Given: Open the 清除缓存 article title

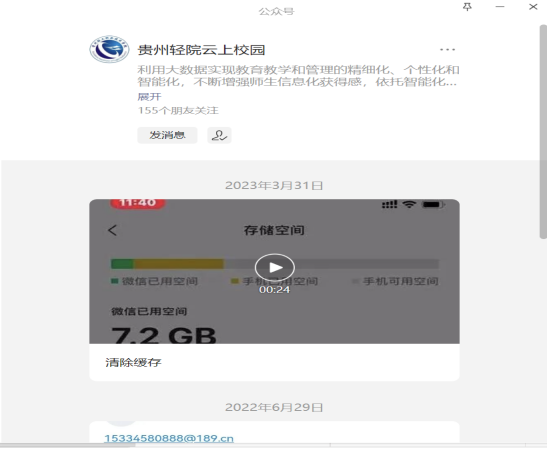Looking at the screenshot, I should pyautogui.click(x=133, y=362).
